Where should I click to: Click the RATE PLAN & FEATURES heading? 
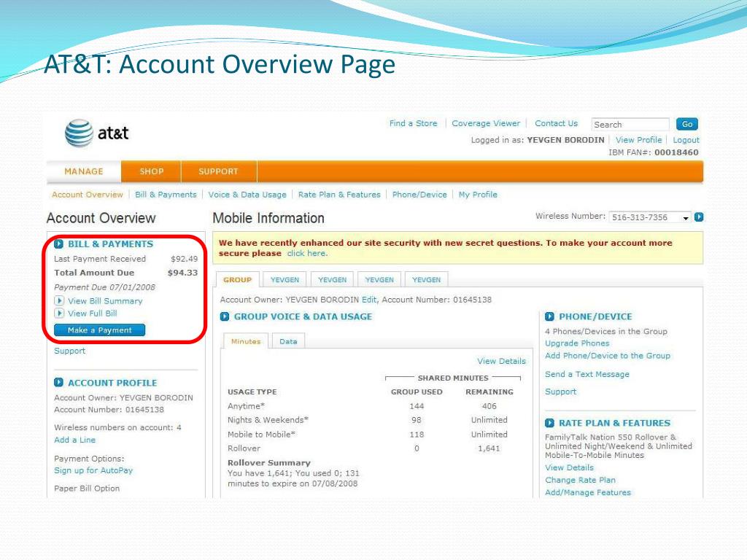point(614,423)
